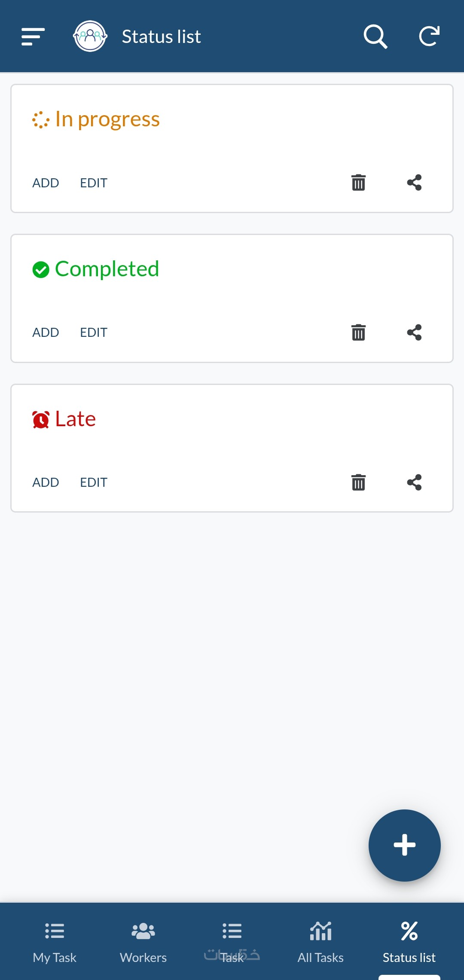This screenshot has width=464, height=980.
Task: Open search in the header
Action: tap(375, 37)
